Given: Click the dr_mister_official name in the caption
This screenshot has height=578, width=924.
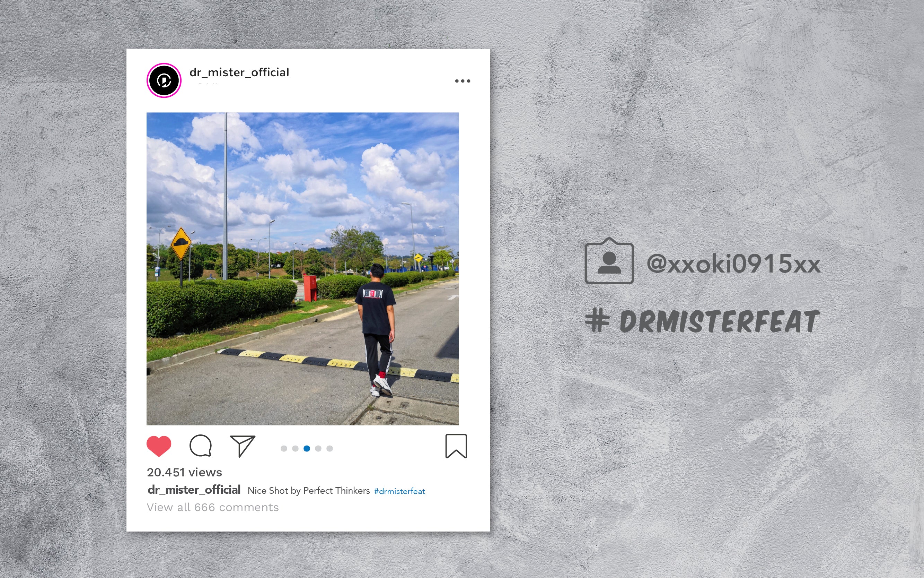Looking at the screenshot, I should pyautogui.click(x=194, y=490).
